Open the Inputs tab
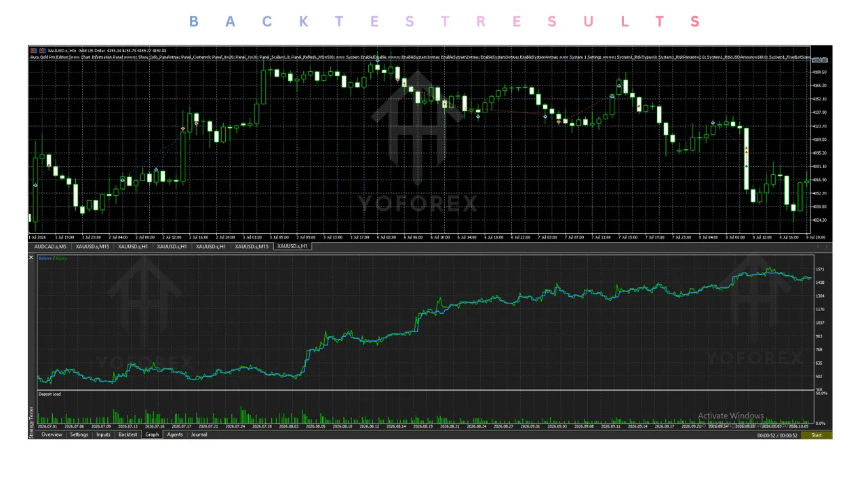The width and height of the screenshot is (868, 488). (103, 434)
